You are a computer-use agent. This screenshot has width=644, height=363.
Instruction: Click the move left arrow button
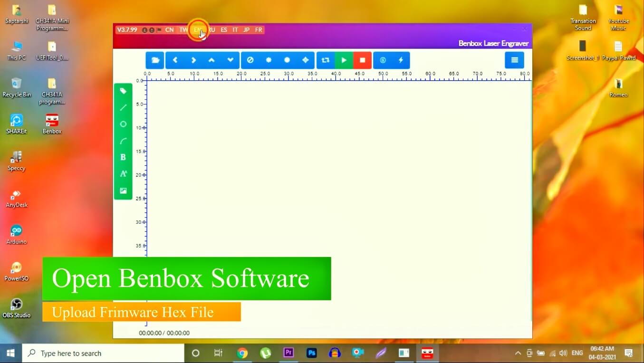pyautogui.click(x=175, y=60)
